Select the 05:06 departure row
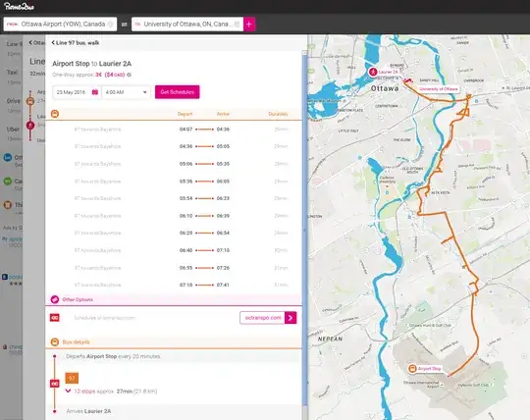 (x=174, y=164)
